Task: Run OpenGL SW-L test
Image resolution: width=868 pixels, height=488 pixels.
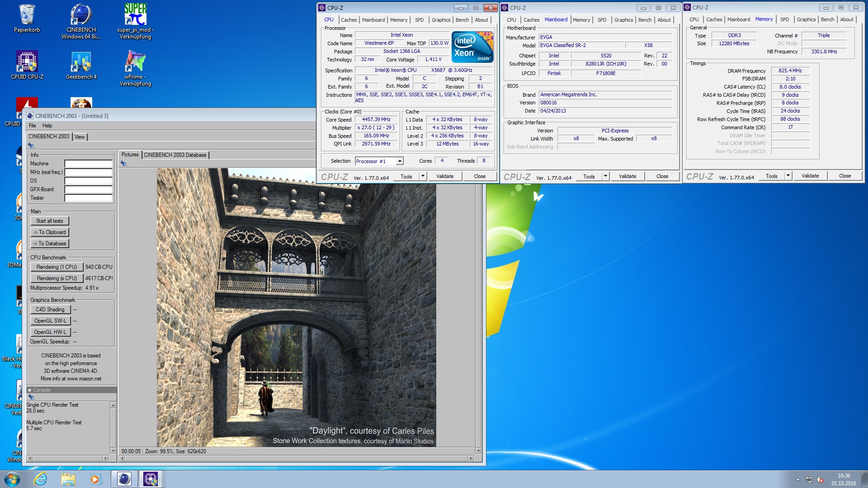Action: [x=50, y=321]
